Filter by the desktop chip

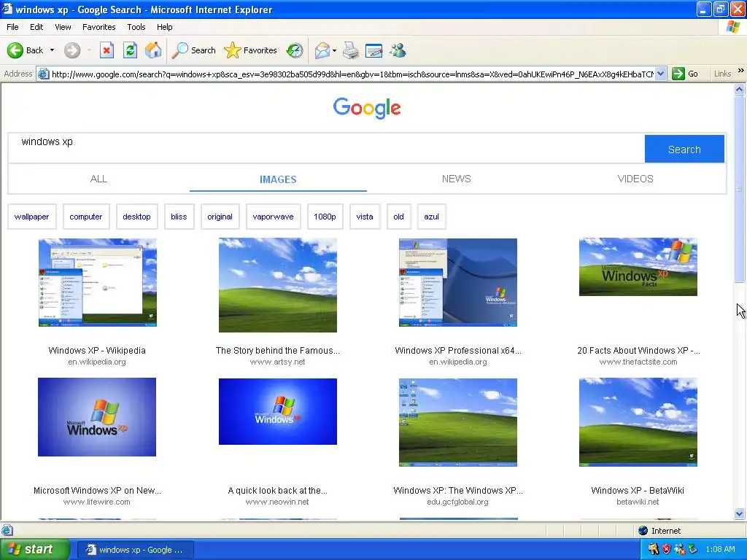coord(136,217)
